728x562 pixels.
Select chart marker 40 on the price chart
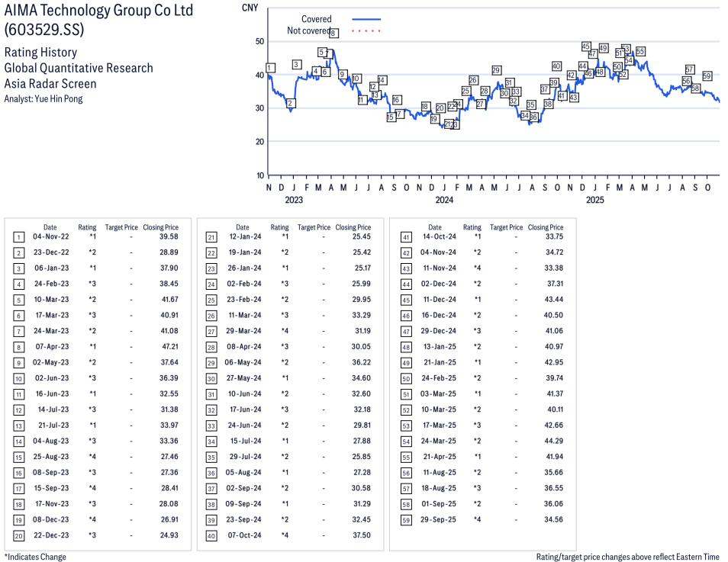[556, 66]
